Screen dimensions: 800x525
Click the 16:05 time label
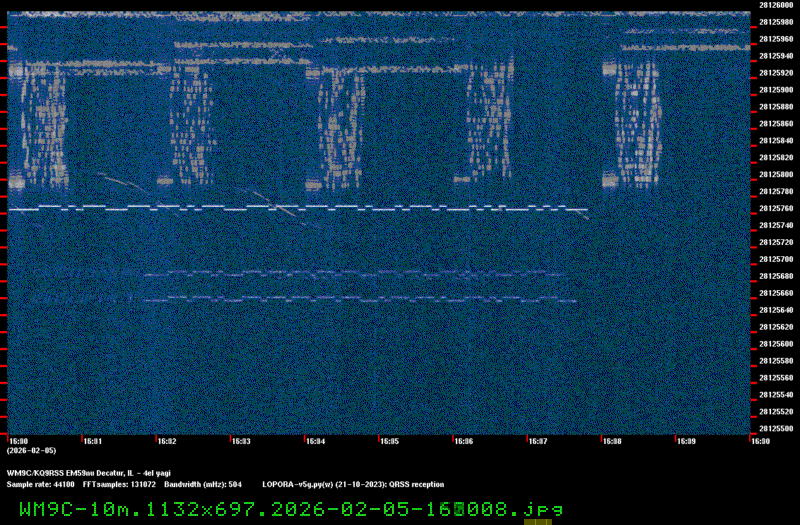389,441
